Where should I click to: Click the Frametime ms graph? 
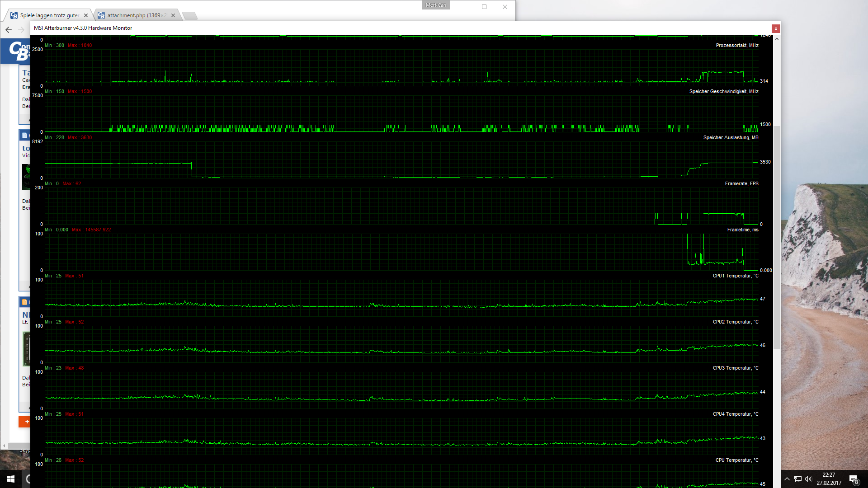click(x=401, y=252)
